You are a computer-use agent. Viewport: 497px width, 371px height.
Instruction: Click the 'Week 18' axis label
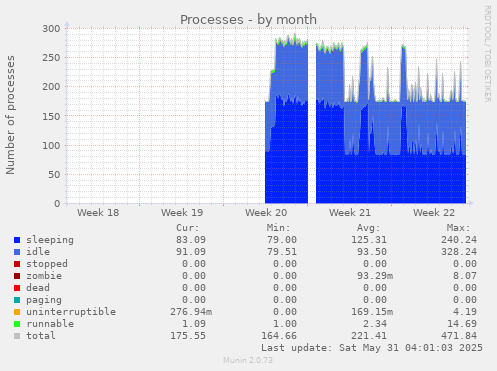point(98,213)
